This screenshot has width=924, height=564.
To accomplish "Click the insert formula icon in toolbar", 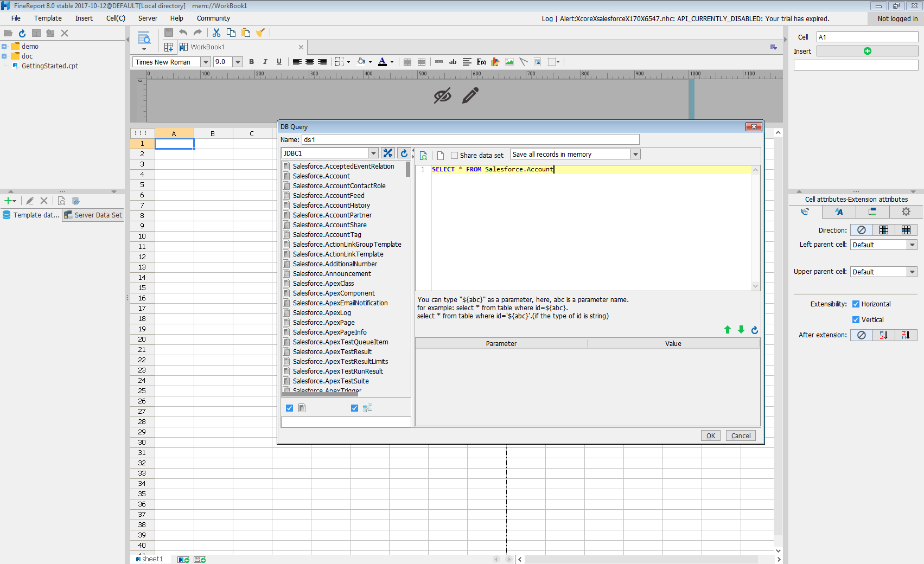I will click(481, 62).
